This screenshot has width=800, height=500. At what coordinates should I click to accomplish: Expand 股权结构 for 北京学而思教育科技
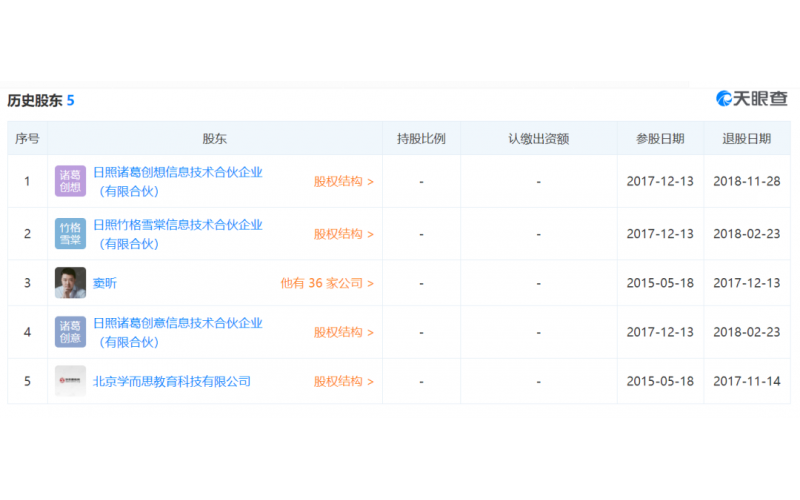[x=343, y=381]
